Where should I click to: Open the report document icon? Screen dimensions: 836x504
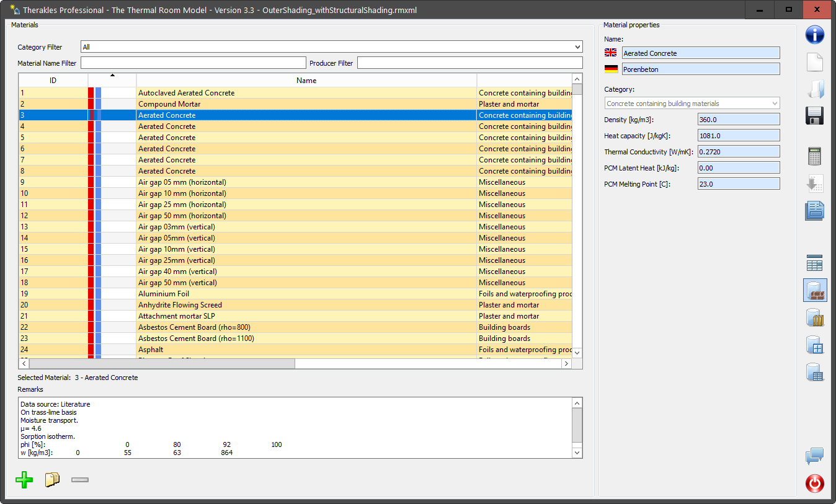(815, 211)
